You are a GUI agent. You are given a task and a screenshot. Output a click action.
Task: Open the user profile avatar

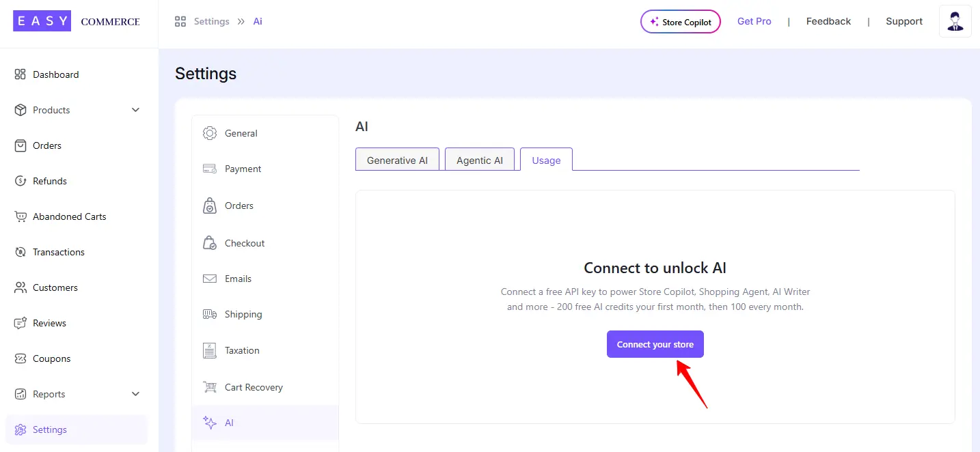point(955,21)
